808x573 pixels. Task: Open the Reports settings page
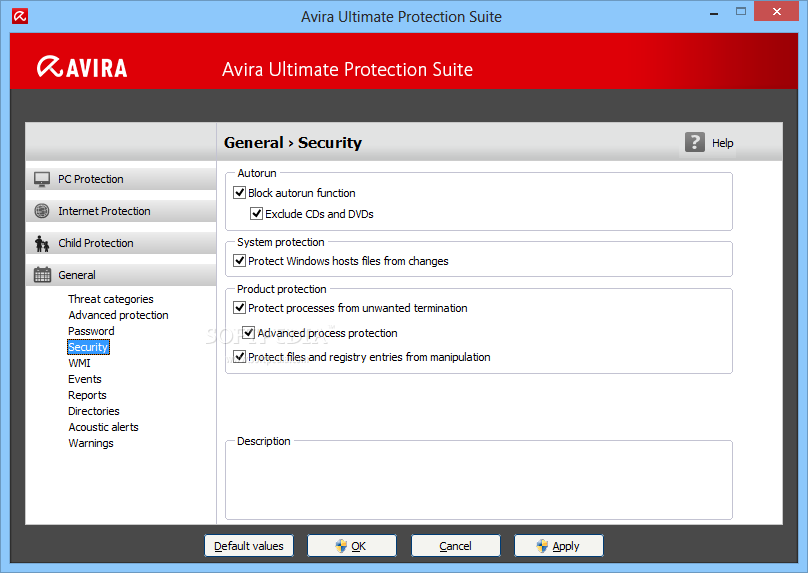coord(87,395)
